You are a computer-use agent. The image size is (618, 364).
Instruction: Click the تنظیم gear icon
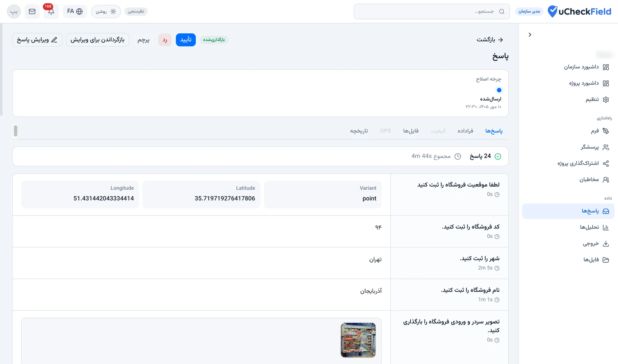[606, 99]
